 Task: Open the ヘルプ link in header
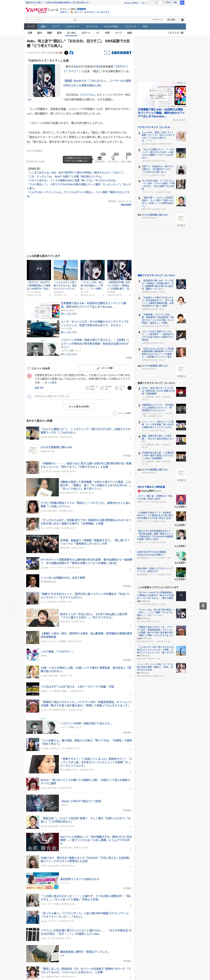coord(143,3)
